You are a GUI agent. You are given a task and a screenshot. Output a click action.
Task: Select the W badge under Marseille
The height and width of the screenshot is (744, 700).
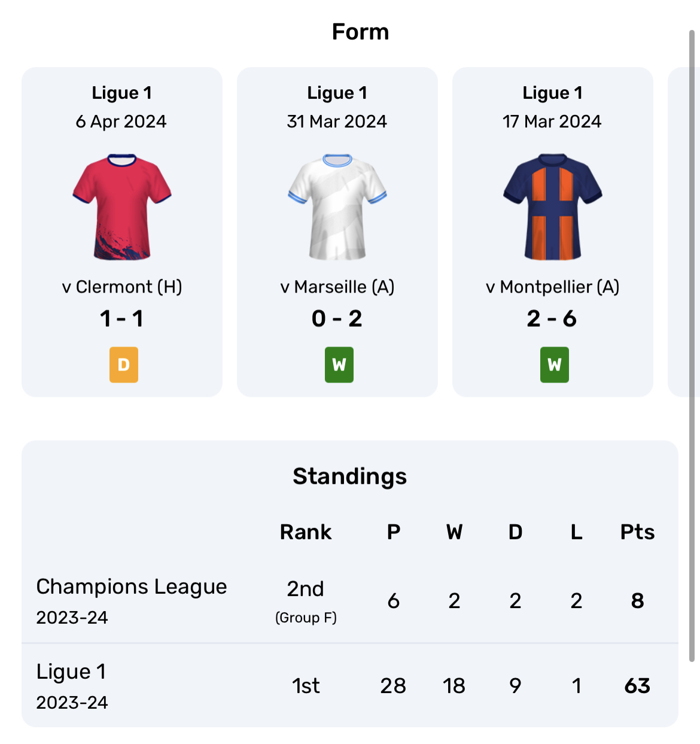339,365
